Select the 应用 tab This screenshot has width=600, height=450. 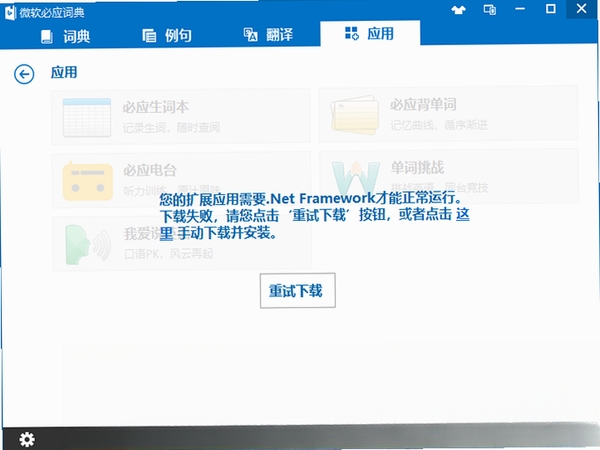click(370, 34)
